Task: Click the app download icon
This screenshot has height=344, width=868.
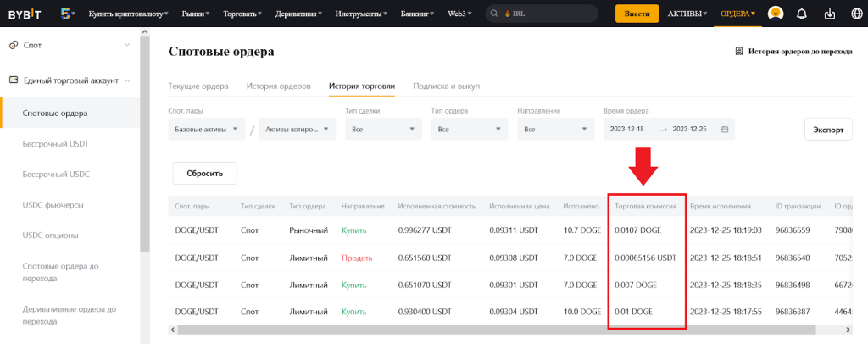Action: pos(829,14)
